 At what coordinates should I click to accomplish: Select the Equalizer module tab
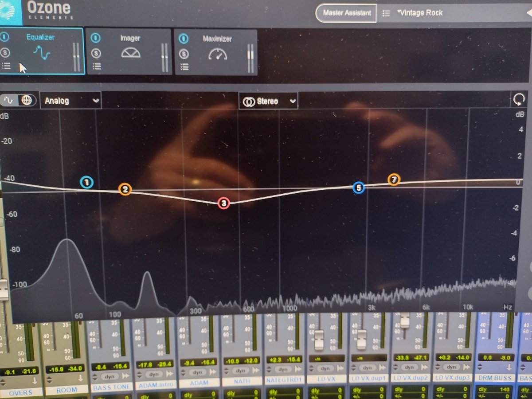42,51
